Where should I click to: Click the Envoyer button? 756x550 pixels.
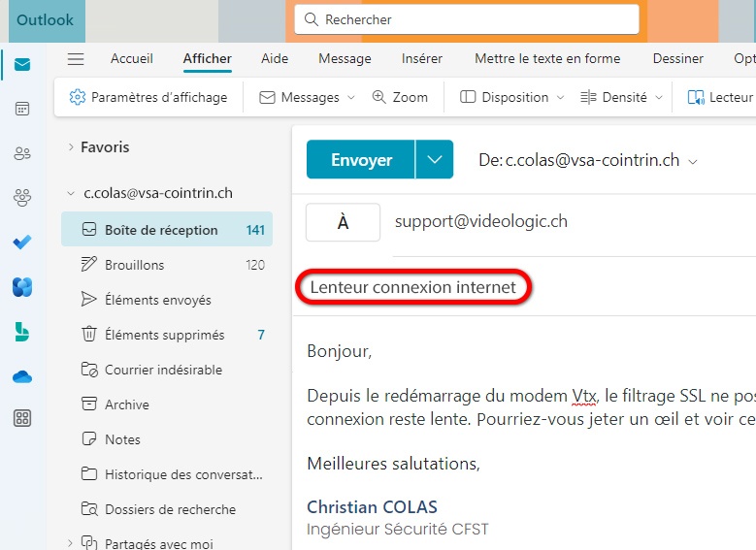point(361,160)
